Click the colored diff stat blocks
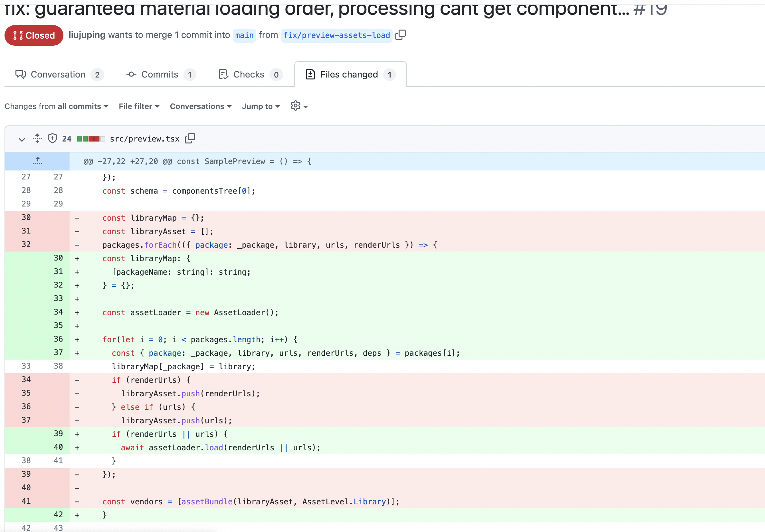The width and height of the screenshot is (765, 532). [x=90, y=139]
